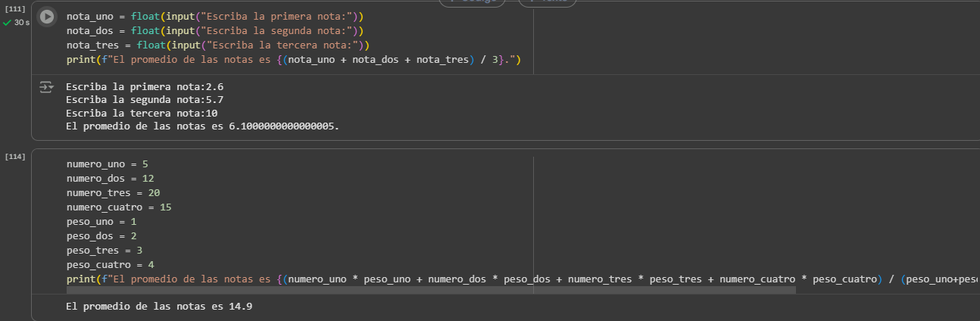The height and width of the screenshot is (321, 980).
Task: Click output 'El promedio de las notas es 14.9'
Action: pos(159,307)
